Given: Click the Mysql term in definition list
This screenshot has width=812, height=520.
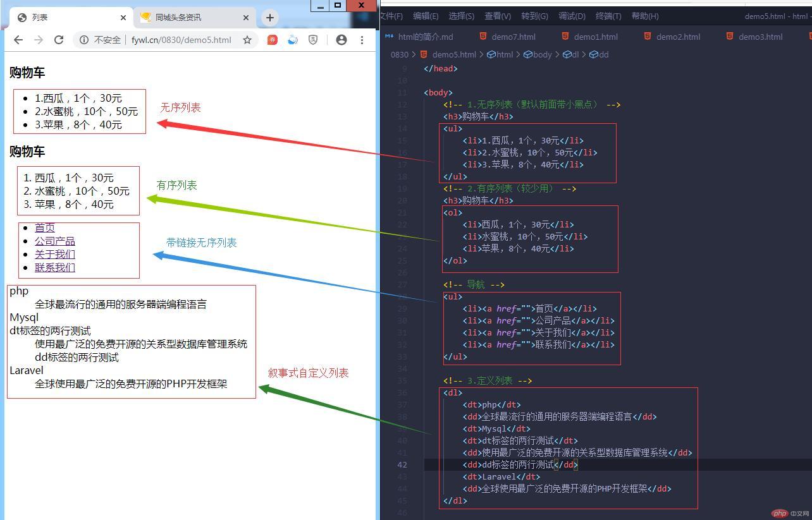Looking at the screenshot, I should [x=24, y=318].
